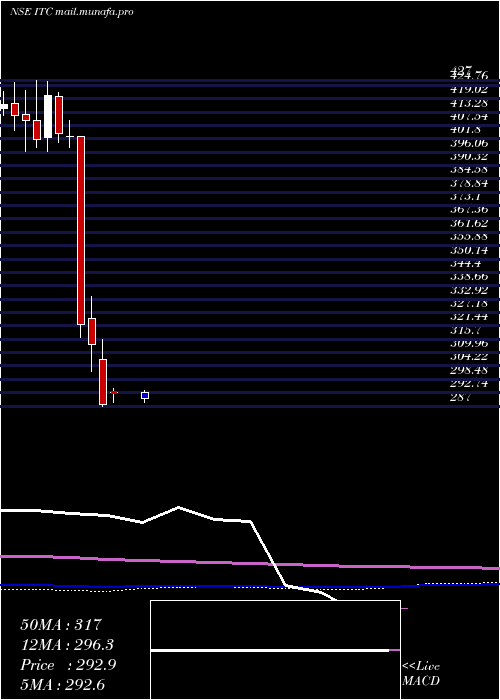Click the 390.32 price axis label
Screen dimensions: 500x700
(468, 156)
